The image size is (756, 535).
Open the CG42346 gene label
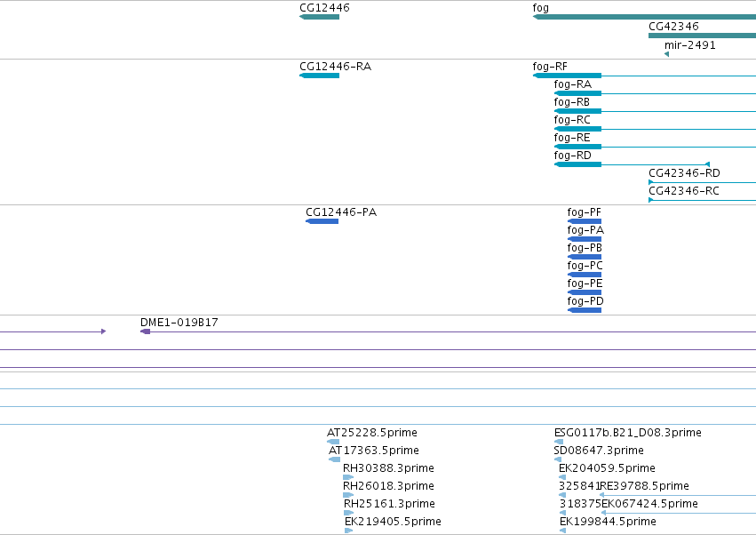tap(673, 27)
